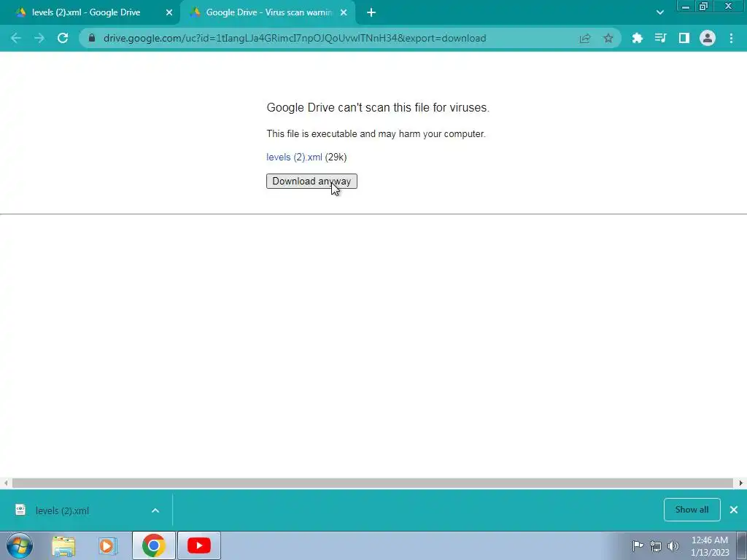
Task: View site security lock info
Action: click(x=91, y=38)
